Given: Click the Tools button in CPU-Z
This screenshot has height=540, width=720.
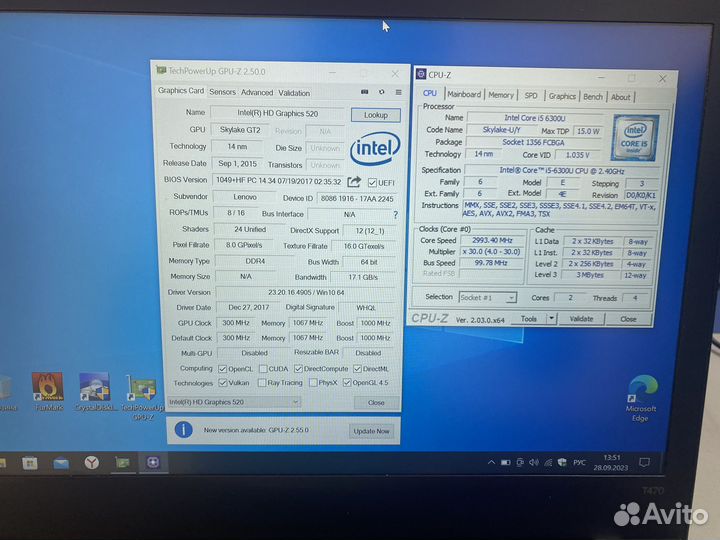Looking at the screenshot, I should tap(529, 318).
